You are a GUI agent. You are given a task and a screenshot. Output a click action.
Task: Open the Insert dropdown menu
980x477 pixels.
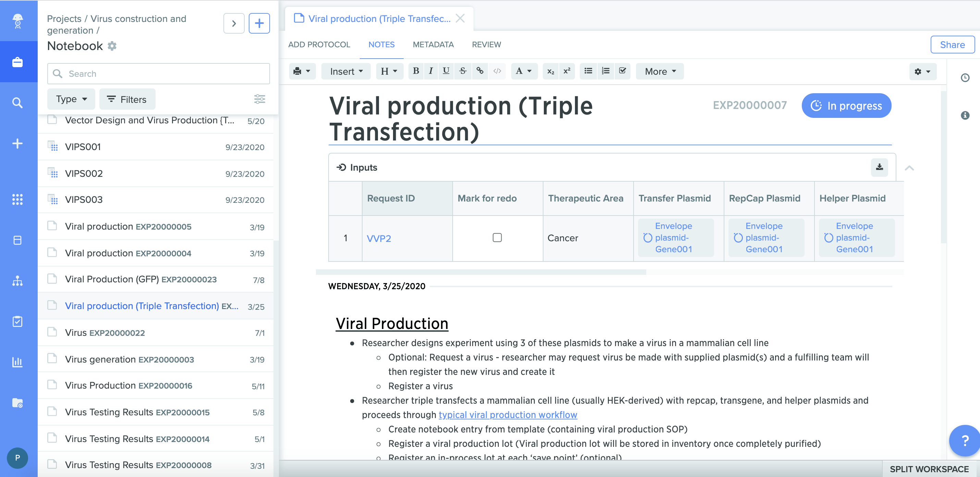pyautogui.click(x=346, y=71)
